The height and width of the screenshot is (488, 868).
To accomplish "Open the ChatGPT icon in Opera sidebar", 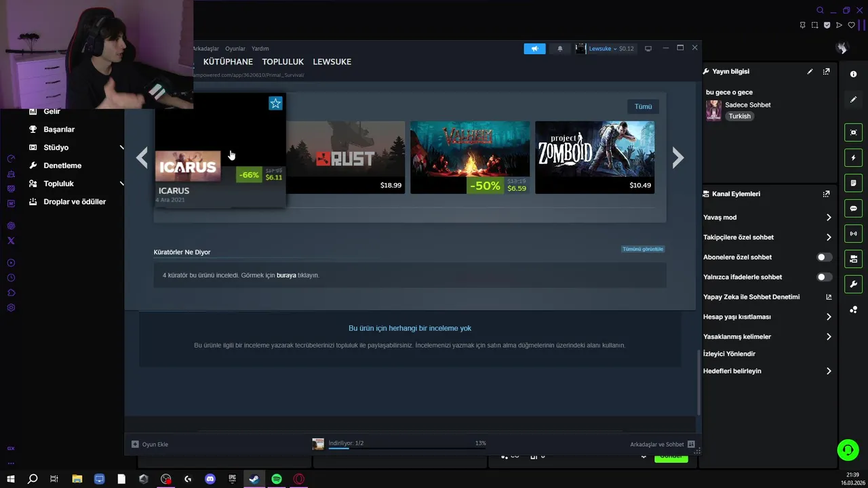I will click(11, 226).
